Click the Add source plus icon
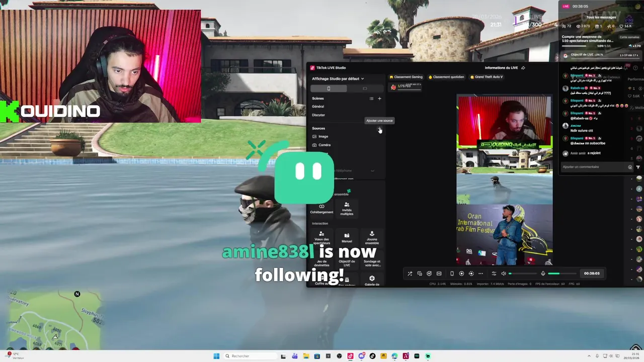The height and width of the screenshot is (362, 644). pos(380,129)
